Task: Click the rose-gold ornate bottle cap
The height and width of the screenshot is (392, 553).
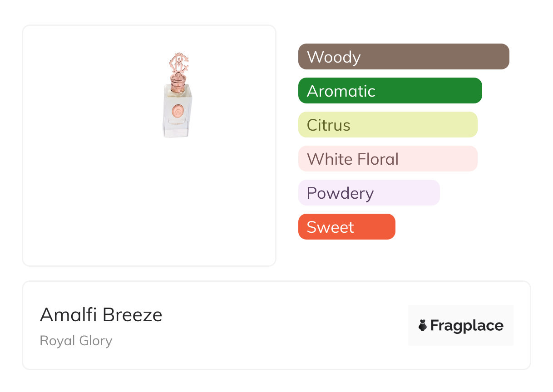Action: [178, 64]
